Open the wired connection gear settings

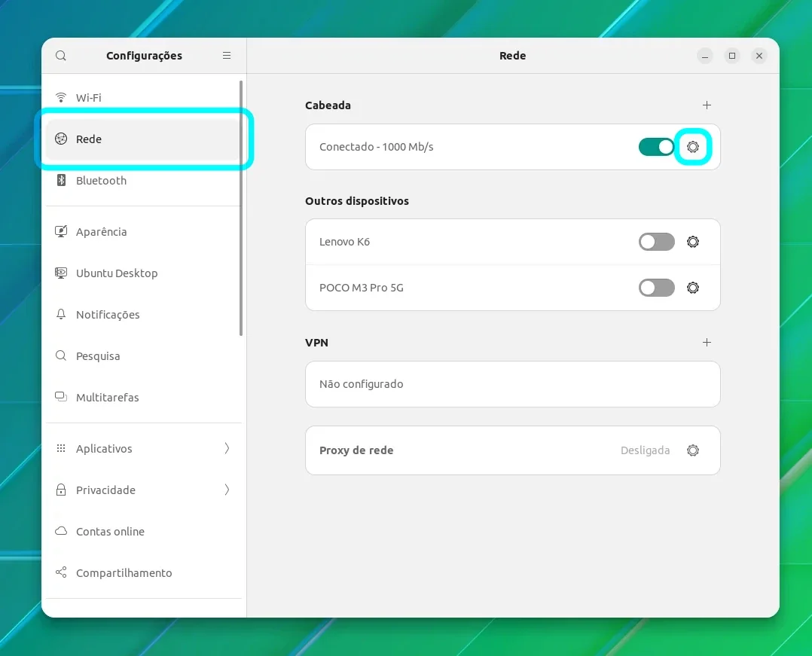692,147
